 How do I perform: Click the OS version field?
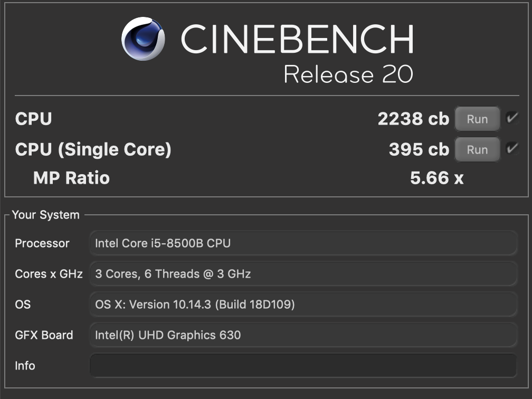303,305
